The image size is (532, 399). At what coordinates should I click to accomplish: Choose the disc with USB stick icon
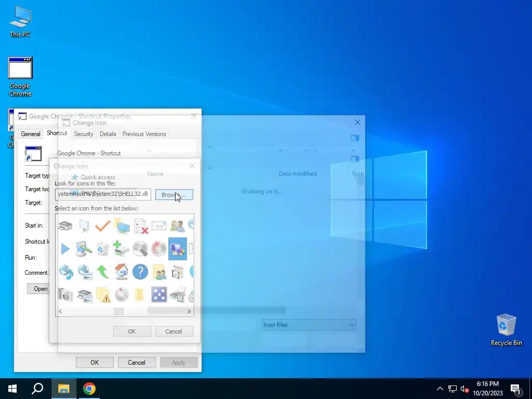pos(140,249)
